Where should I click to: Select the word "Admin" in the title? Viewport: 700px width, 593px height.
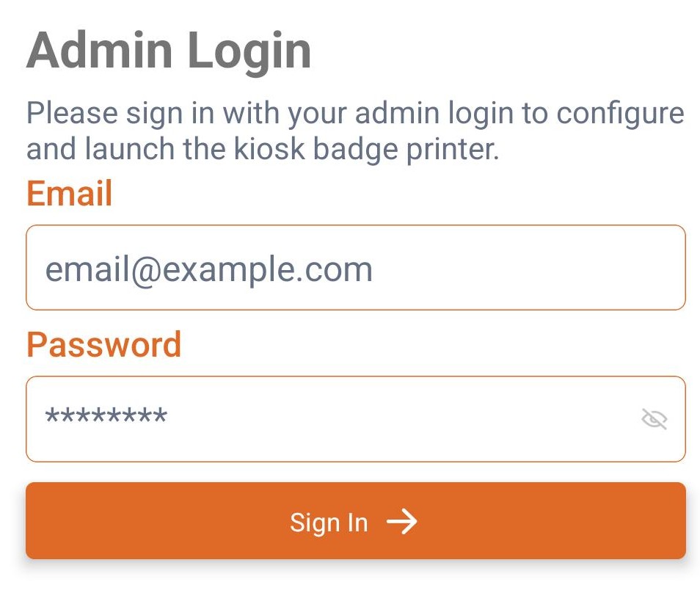101,51
